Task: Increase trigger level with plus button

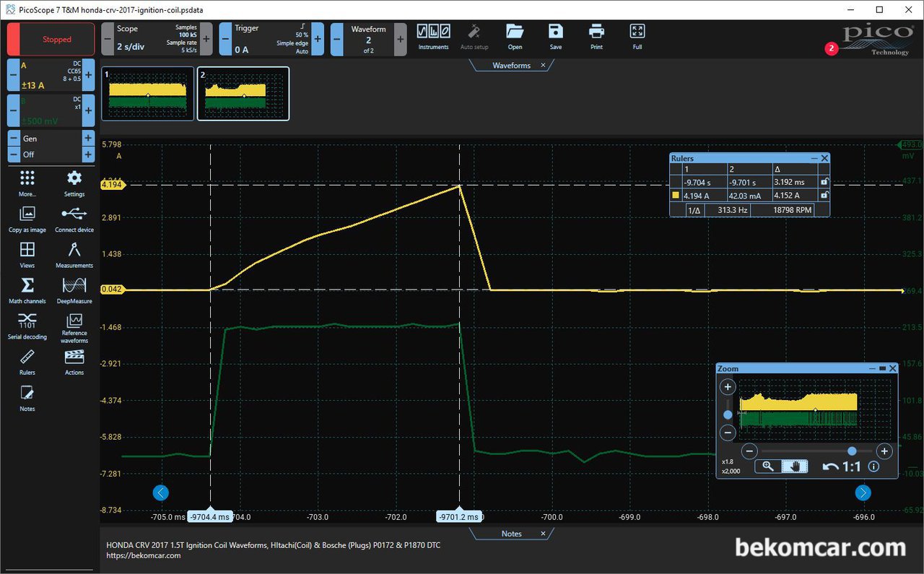Action: click(318, 39)
